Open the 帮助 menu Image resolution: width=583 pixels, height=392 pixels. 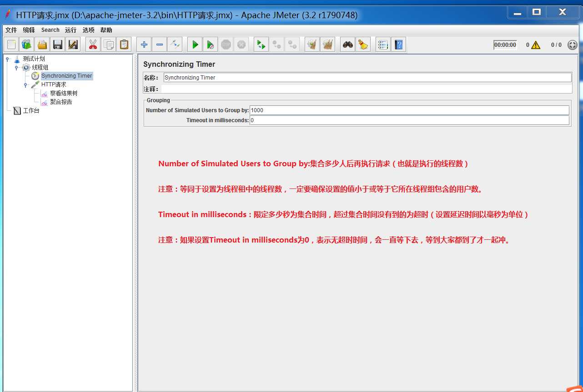pyautogui.click(x=106, y=30)
